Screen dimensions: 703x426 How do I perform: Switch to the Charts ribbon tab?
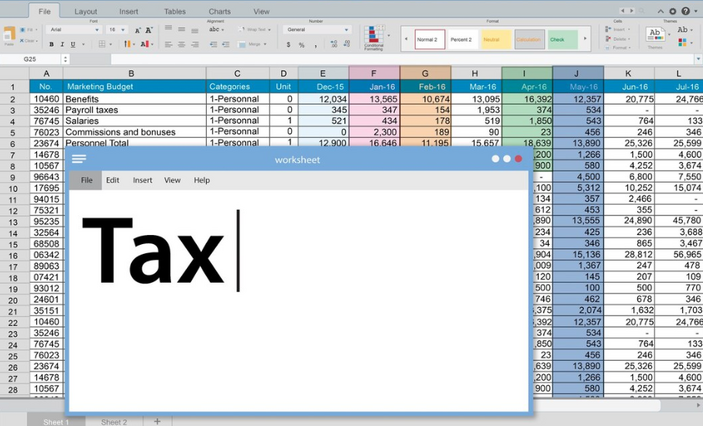coord(219,11)
